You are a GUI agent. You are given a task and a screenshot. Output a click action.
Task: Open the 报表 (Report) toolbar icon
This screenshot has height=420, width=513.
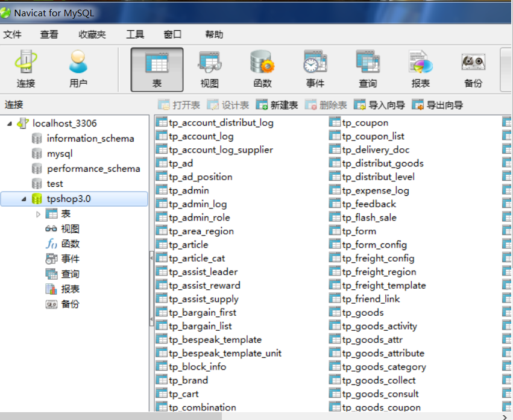click(x=420, y=69)
